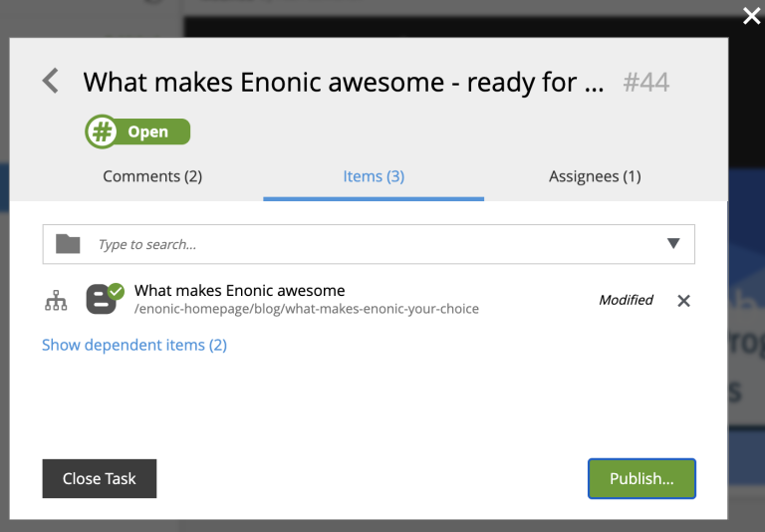
Task: Click the /enonic-homepage/blog item path
Action: (x=306, y=309)
